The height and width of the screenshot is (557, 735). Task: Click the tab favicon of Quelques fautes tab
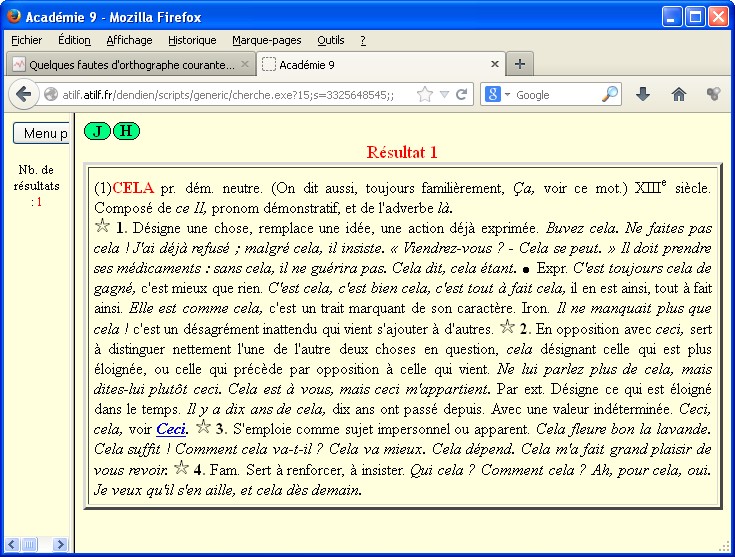tap(19, 64)
